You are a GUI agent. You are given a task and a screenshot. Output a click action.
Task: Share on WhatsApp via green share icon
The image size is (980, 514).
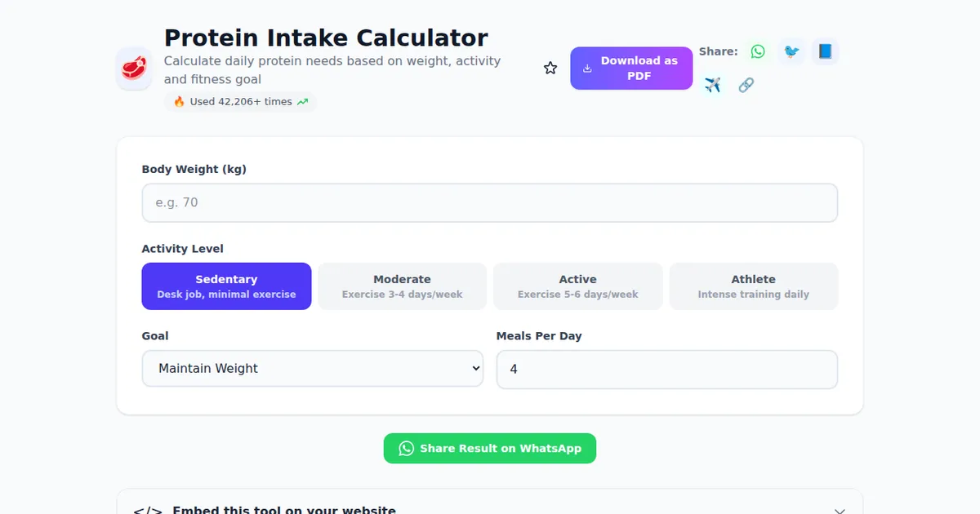(x=757, y=51)
